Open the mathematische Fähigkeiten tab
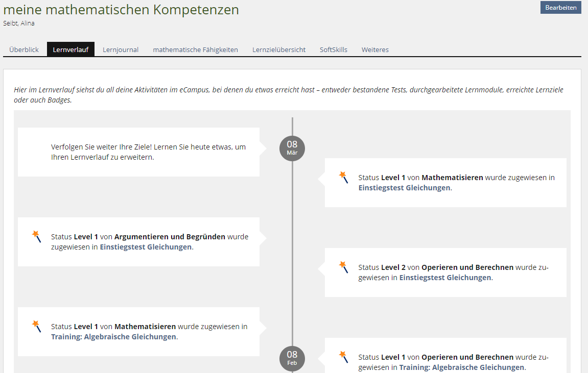588x373 pixels. point(195,49)
